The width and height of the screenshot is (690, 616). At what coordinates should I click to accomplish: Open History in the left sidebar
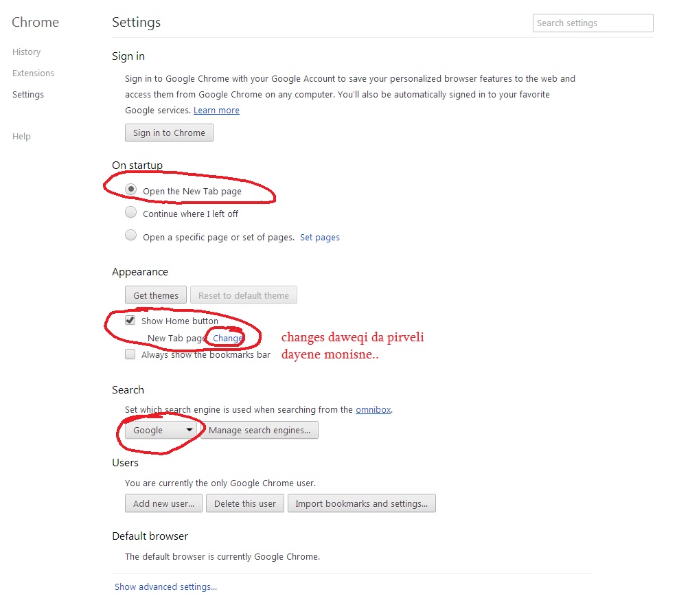pos(26,52)
